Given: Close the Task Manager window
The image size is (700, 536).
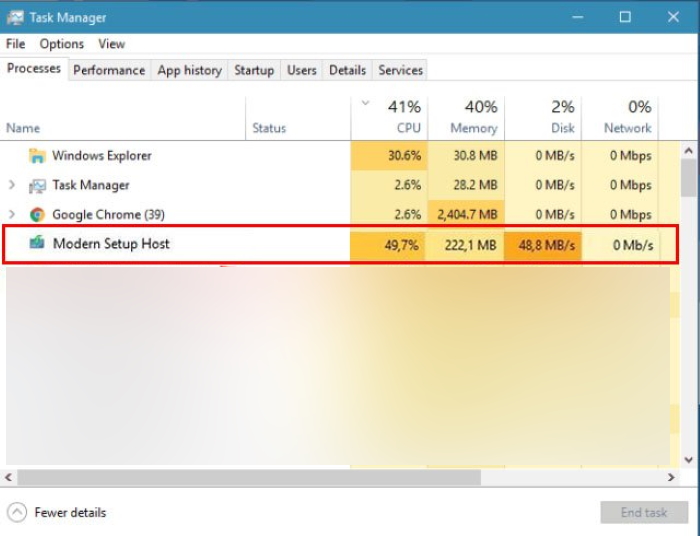Looking at the screenshot, I should 673,17.
